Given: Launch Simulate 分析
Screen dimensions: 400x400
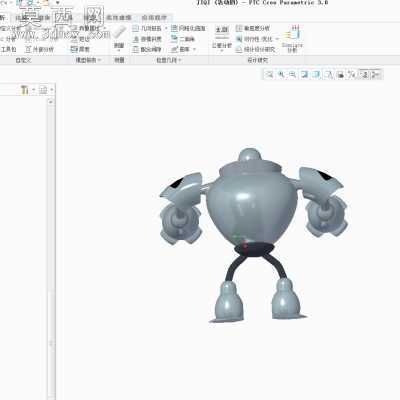Looking at the screenshot, I should [x=292, y=38].
